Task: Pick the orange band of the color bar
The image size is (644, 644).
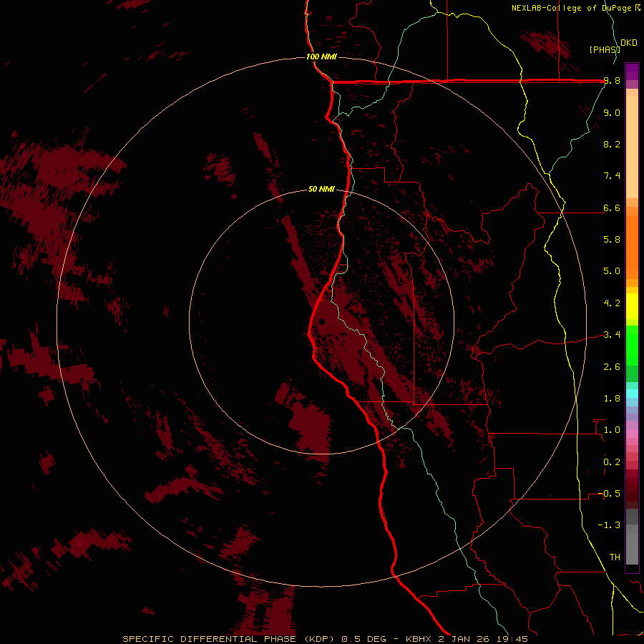Action: coord(632,248)
